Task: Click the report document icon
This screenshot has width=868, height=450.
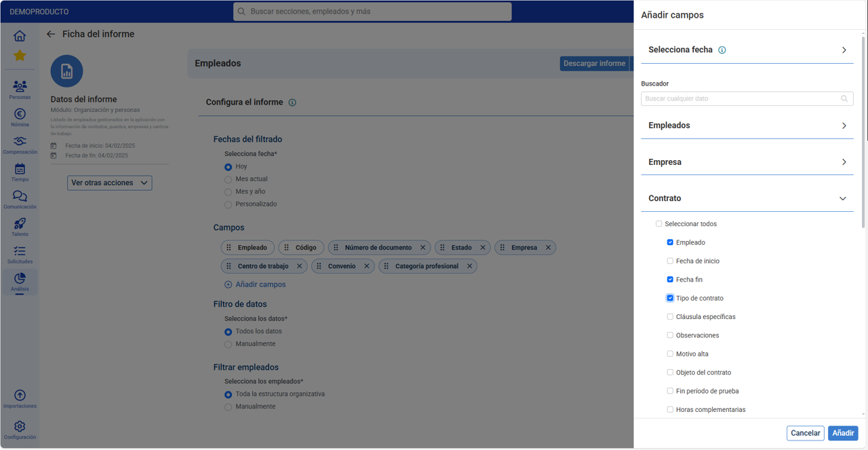Action: tap(66, 71)
